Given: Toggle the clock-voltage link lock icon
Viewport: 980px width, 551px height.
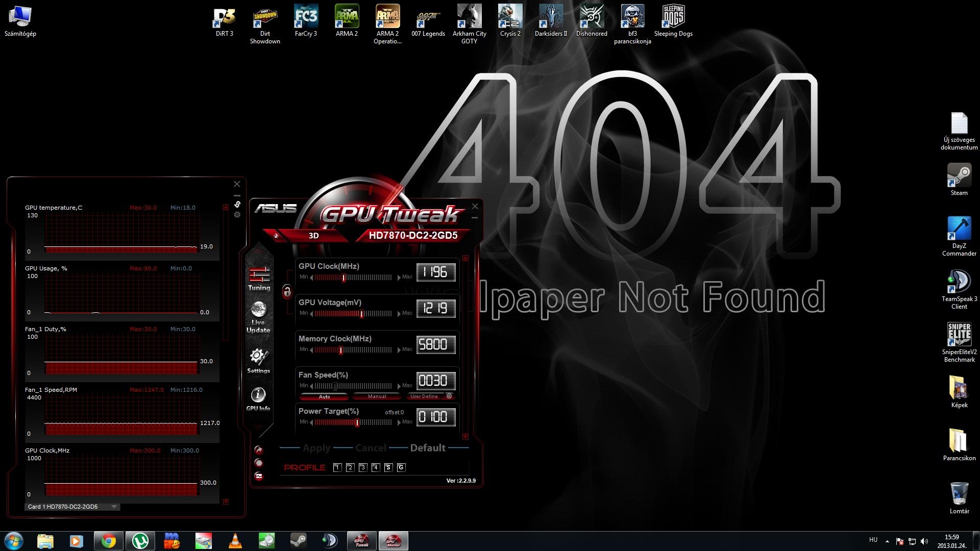Looking at the screenshot, I should pos(287,292).
